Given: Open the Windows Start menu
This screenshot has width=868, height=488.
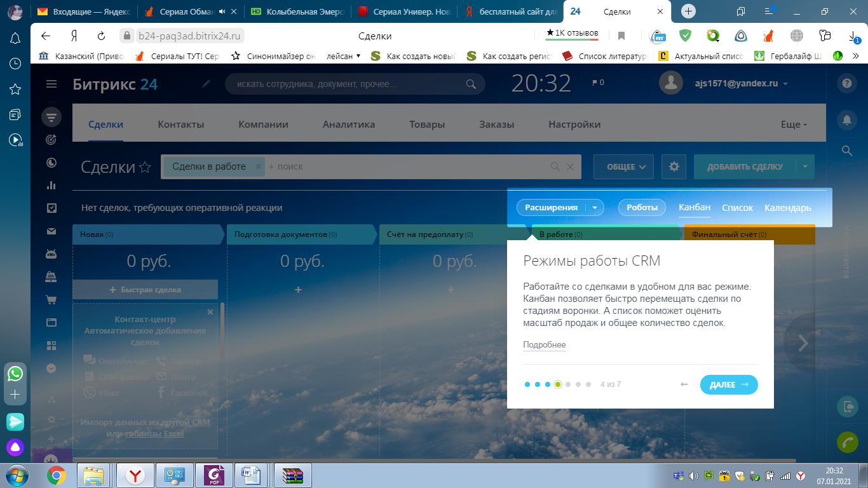Looking at the screenshot, I should 15,475.
